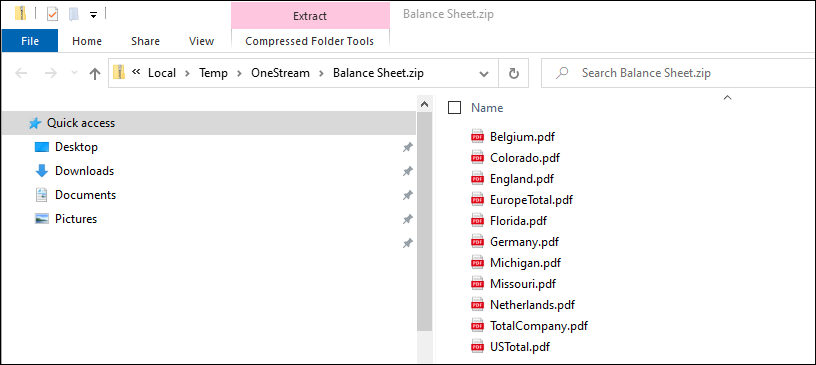Viewport: 816px width, 365px height.
Task: Navigate to Local in breadcrumb
Action: (162, 73)
